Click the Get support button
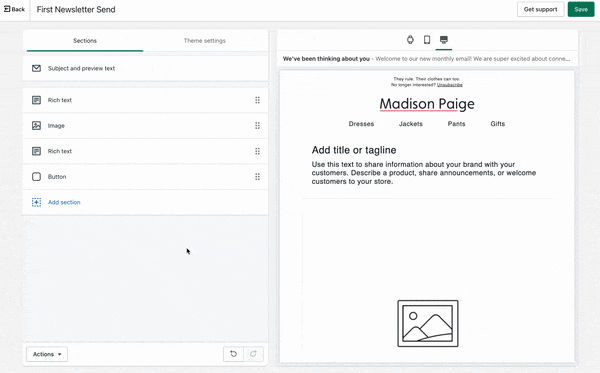Viewport: 600px width, 373px height. [540, 10]
